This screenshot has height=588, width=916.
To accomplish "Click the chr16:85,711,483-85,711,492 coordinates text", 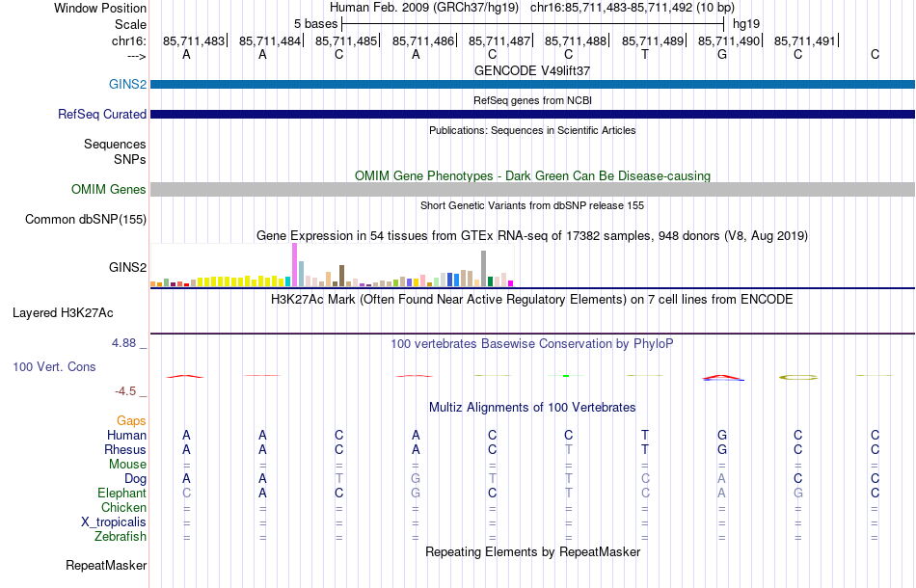I will click(x=611, y=8).
